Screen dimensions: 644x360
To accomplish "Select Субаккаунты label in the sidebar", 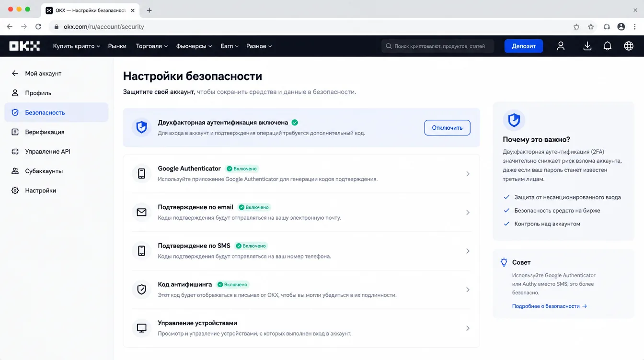I will pos(44,171).
